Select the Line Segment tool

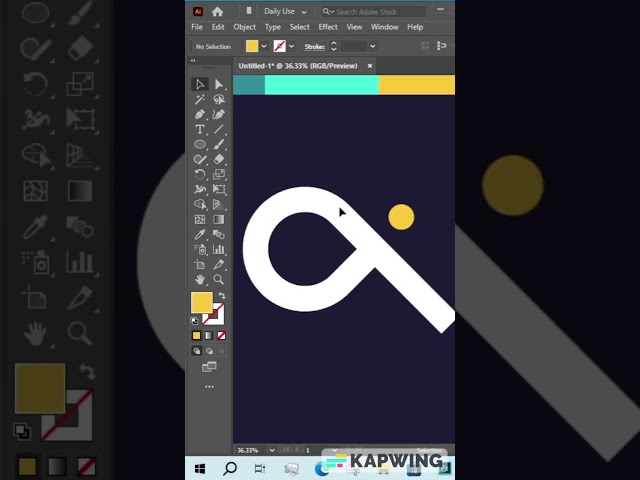point(219,130)
